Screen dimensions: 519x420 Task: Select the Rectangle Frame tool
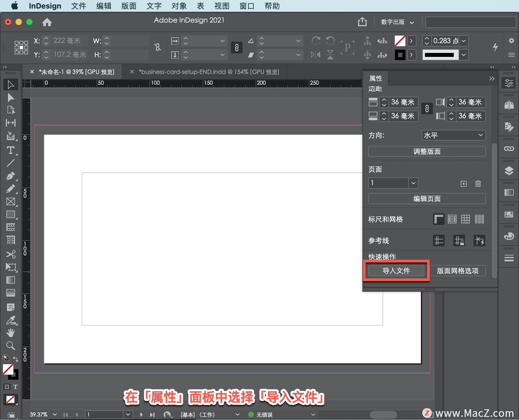11,202
